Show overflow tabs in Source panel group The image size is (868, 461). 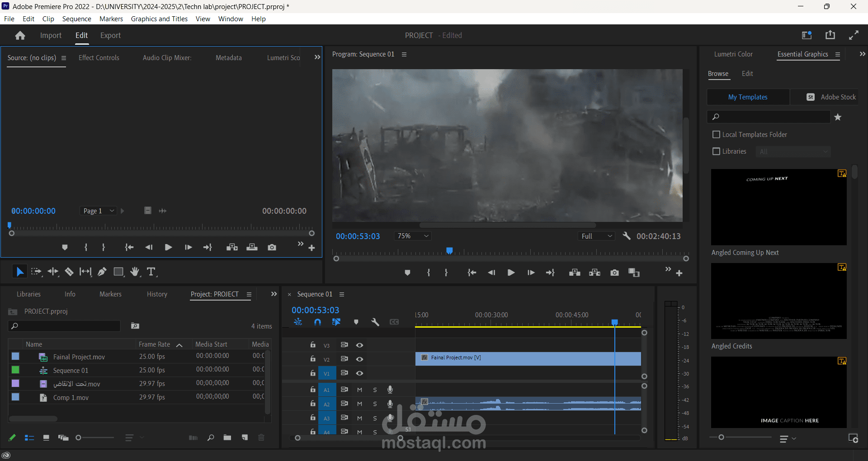click(x=317, y=57)
